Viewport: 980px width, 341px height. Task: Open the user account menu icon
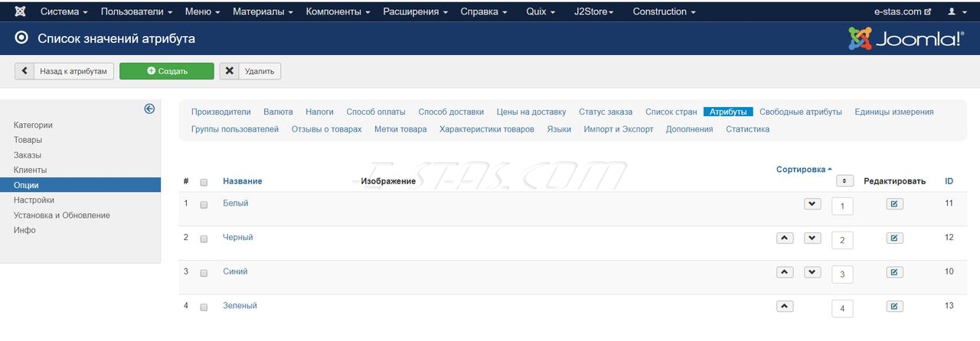pos(956,11)
